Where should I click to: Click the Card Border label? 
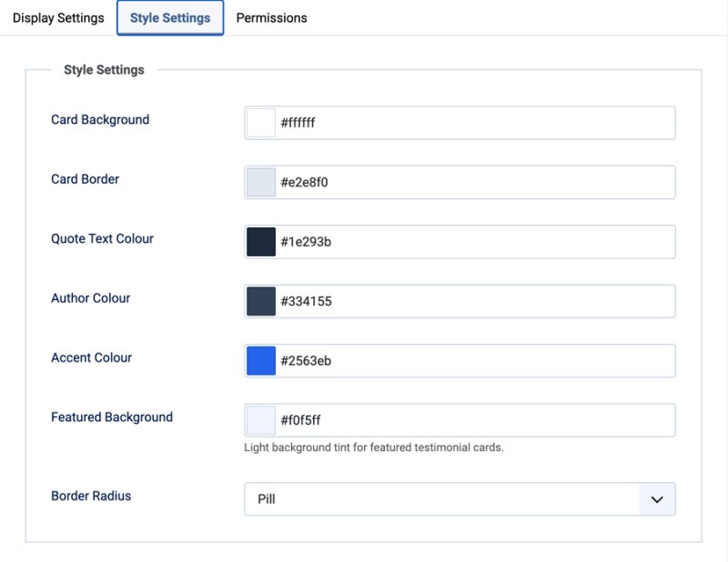[85, 179]
